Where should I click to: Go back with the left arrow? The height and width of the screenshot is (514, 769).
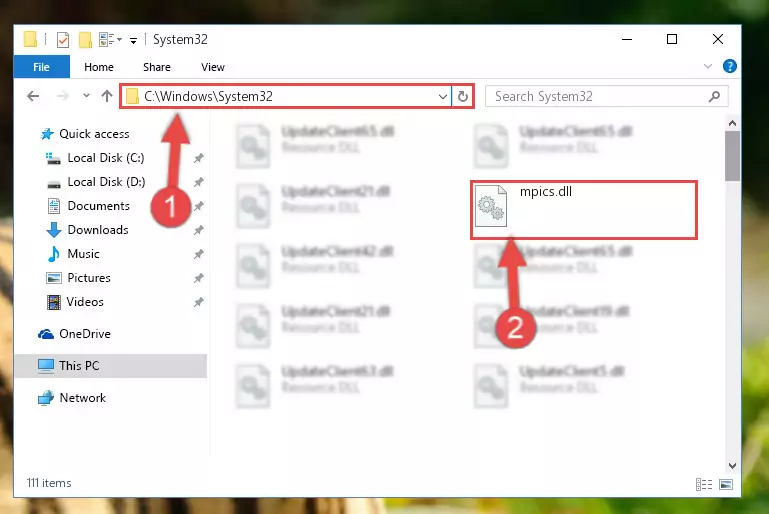click(x=33, y=96)
